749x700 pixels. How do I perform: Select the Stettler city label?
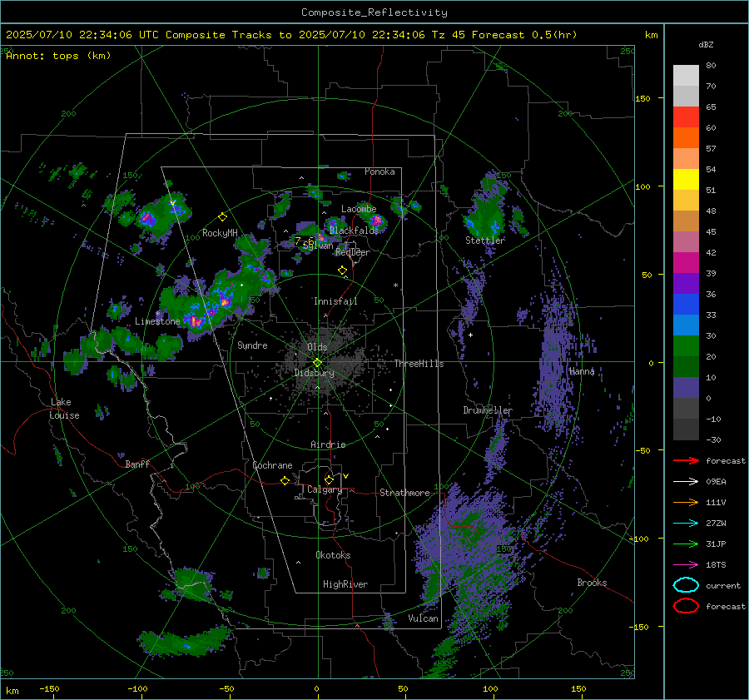tap(485, 241)
